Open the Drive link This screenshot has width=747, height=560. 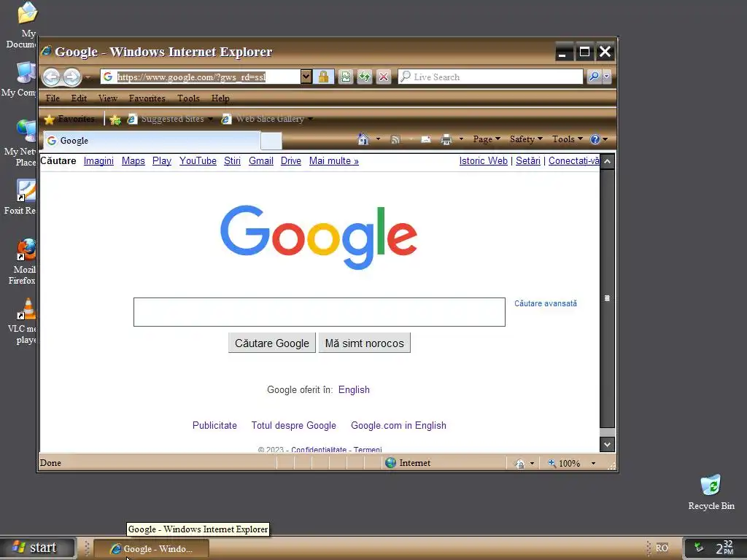click(x=290, y=161)
